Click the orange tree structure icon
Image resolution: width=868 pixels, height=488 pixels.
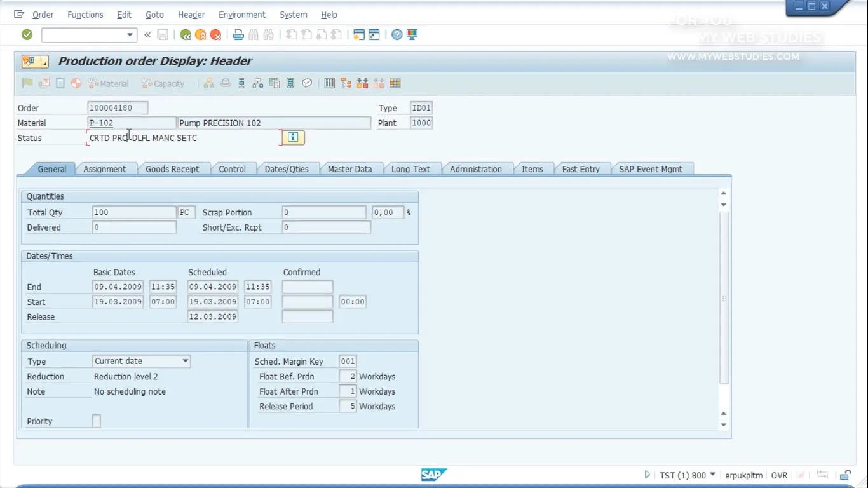pos(346,83)
